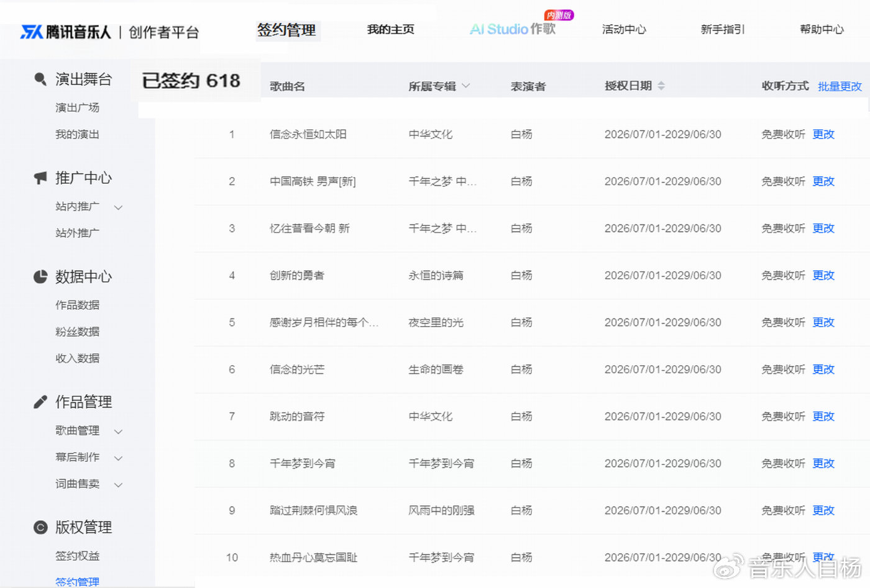Click the 推广中心 megaphone icon
The height and width of the screenshot is (588, 870).
pos(40,178)
